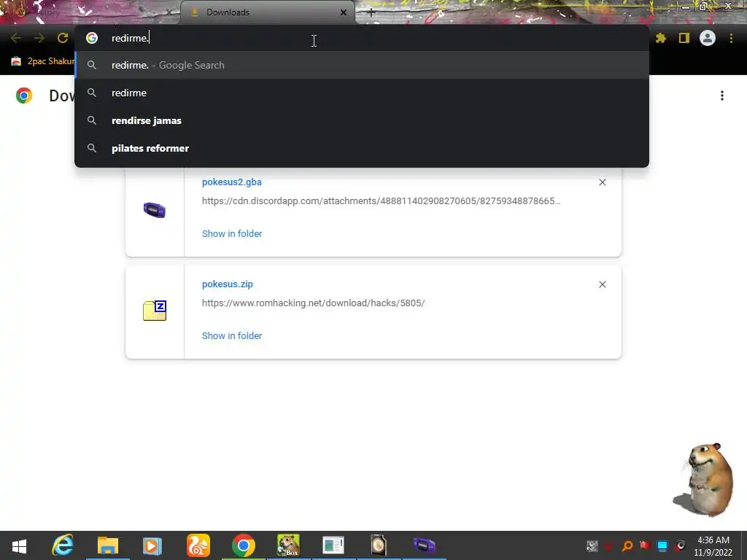Open the hamster Box app in taskbar

coord(288,545)
